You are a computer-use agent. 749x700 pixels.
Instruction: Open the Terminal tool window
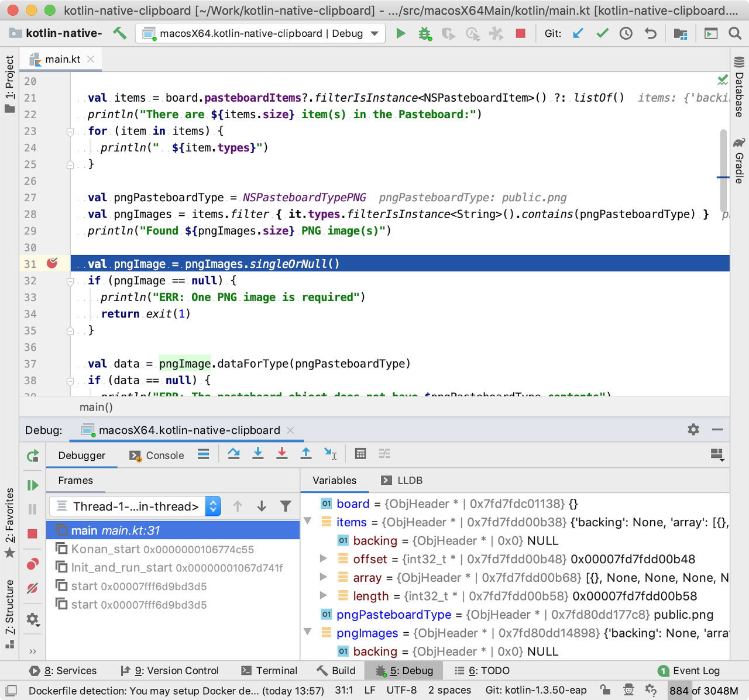(x=269, y=671)
